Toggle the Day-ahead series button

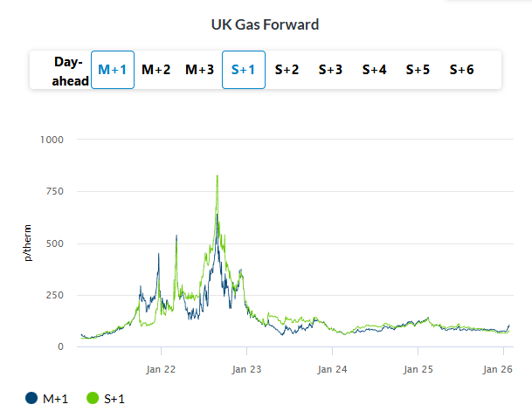[69, 70]
